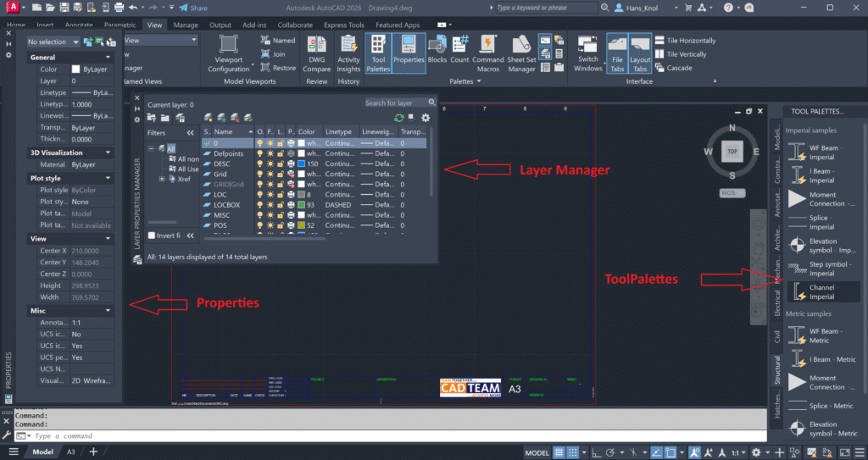The image size is (868, 460).
Task: Expand the Xref filter tree node
Action: 161,180
